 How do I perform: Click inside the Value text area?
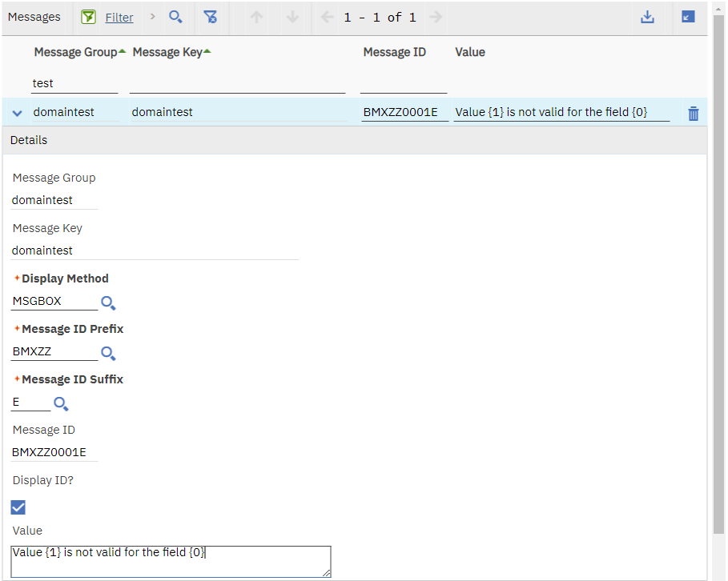coord(171,562)
